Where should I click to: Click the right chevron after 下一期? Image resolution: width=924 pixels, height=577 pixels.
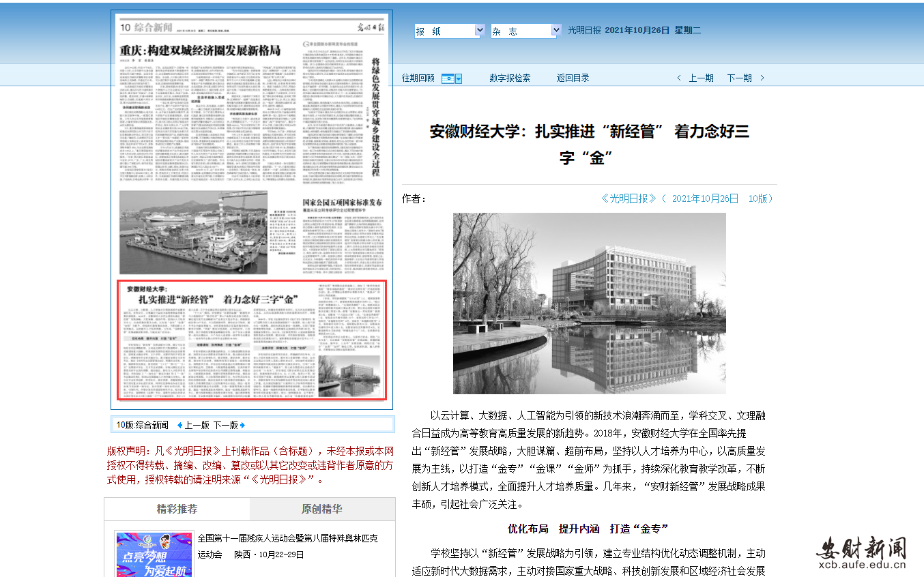click(x=762, y=78)
